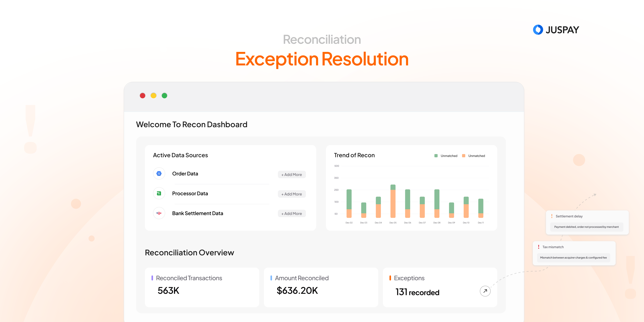Click the "131 recorded" value

pos(417,292)
